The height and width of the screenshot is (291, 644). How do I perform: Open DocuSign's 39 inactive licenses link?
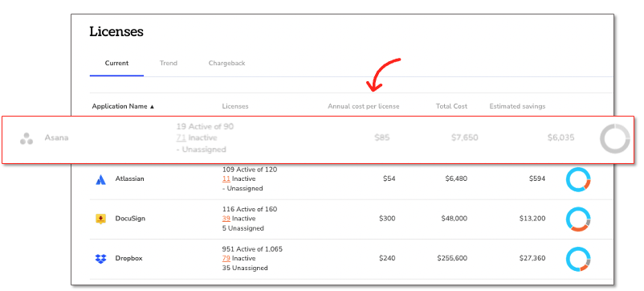(x=226, y=219)
